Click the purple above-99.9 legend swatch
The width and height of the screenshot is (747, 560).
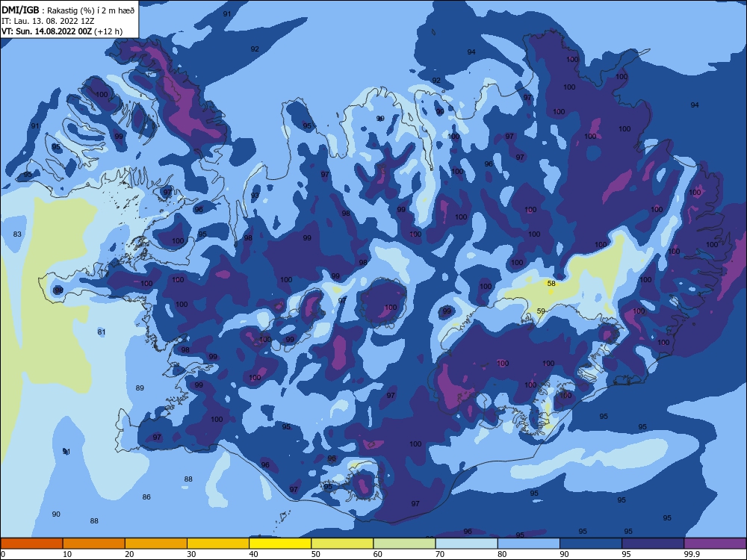tap(715, 544)
